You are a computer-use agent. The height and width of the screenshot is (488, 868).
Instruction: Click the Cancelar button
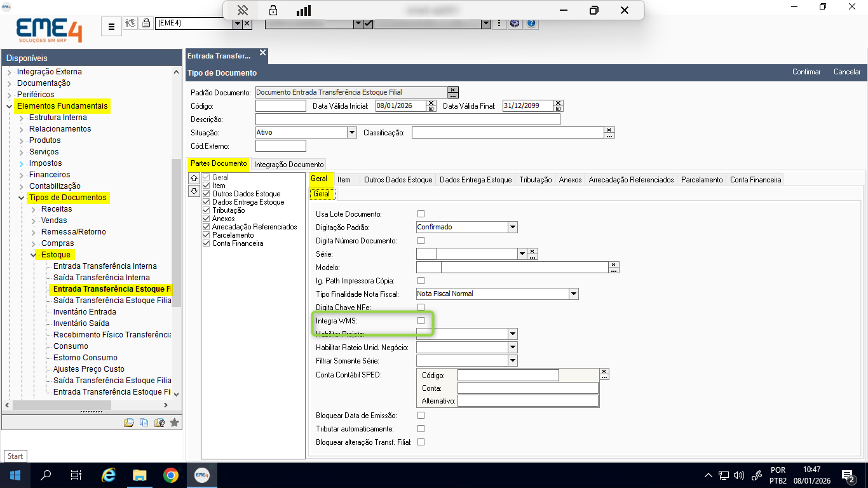pyautogui.click(x=847, y=72)
